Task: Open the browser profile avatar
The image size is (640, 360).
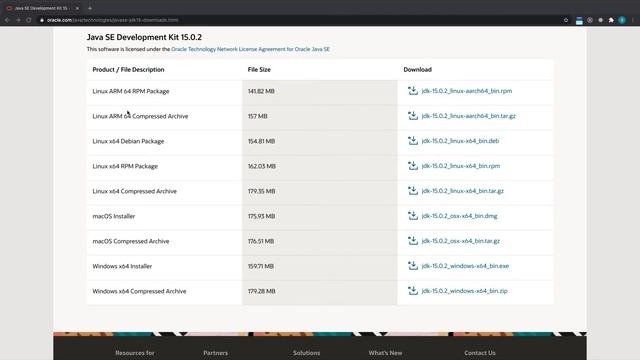Action: (622, 20)
